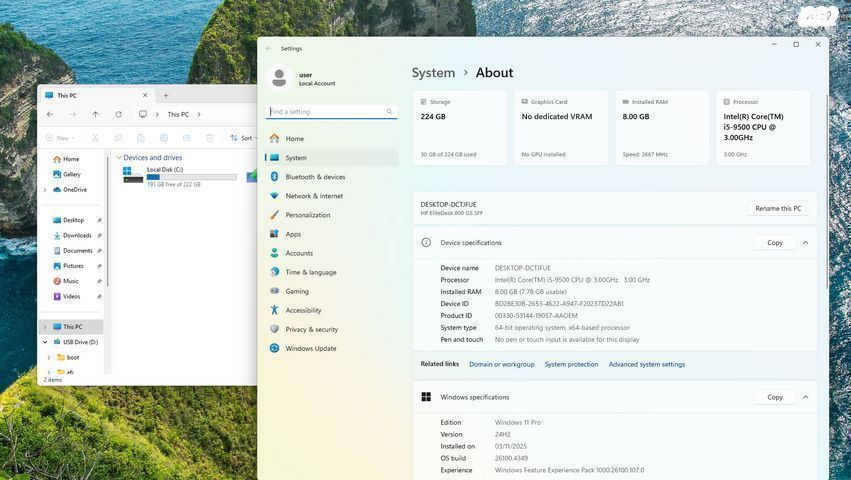Viewport: 851px width, 480px height.
Task: Click the Processor info card
Action: click(x=763, y=128)
